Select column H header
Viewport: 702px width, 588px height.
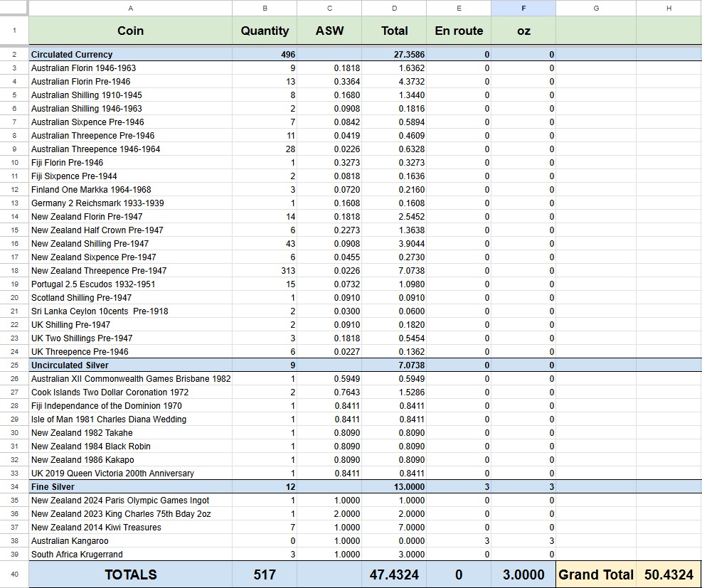669,8
